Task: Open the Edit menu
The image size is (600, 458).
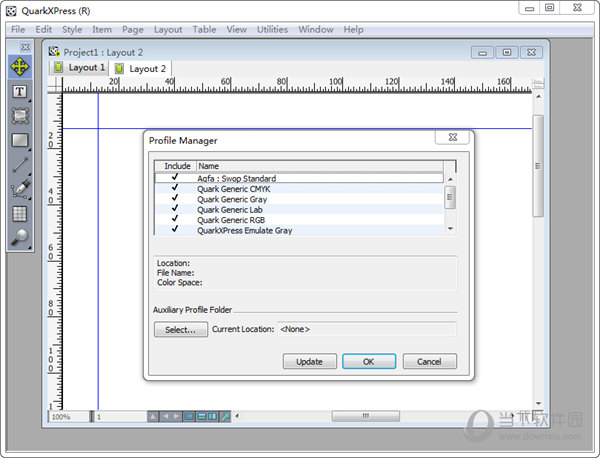Action: (x=44, y=29)
